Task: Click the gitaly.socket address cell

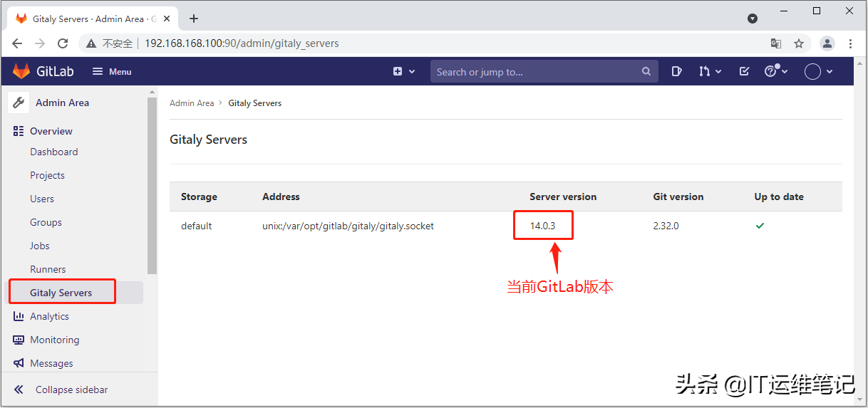Action: [348, 226]
